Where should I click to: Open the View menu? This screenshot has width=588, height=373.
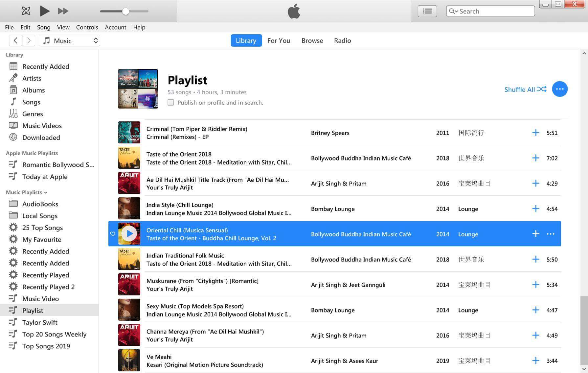[63, 27]
